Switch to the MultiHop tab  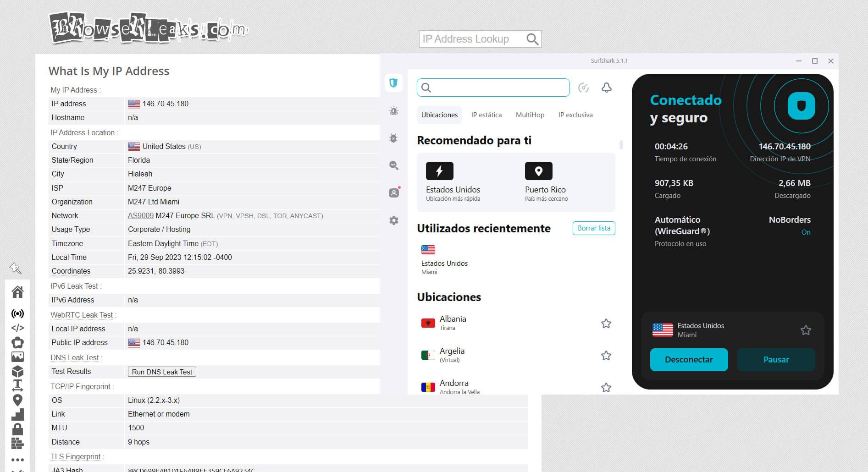pos(530,115)
